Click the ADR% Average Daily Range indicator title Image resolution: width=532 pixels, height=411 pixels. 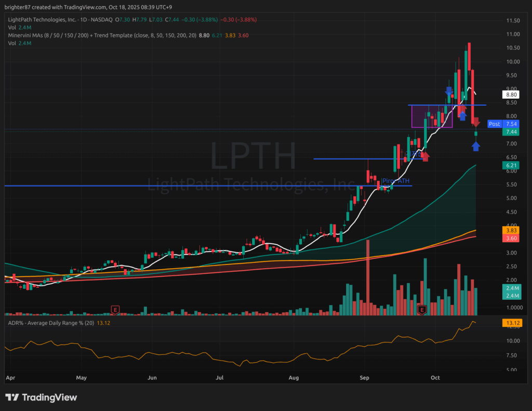pyautogui.click(x=52, y=323)
